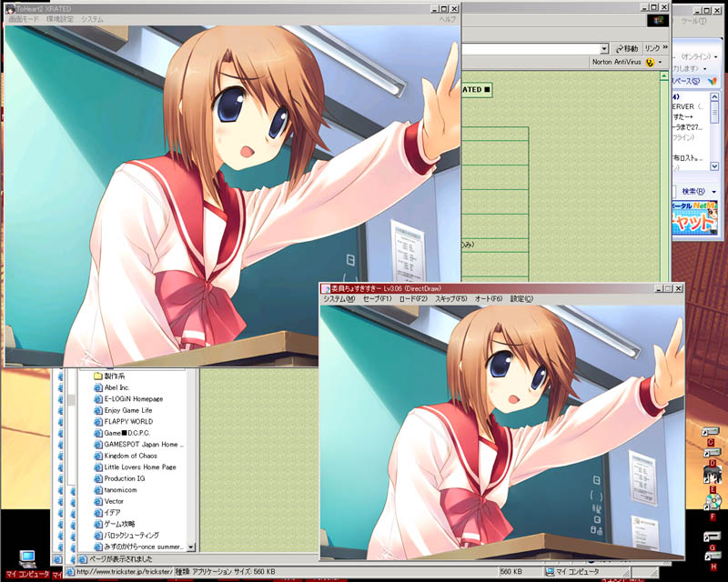The height and width of the screenshot is (582, 728).
Task: Click the スキップ(F5) skip menu item
Action: click(x=450, y=299)
